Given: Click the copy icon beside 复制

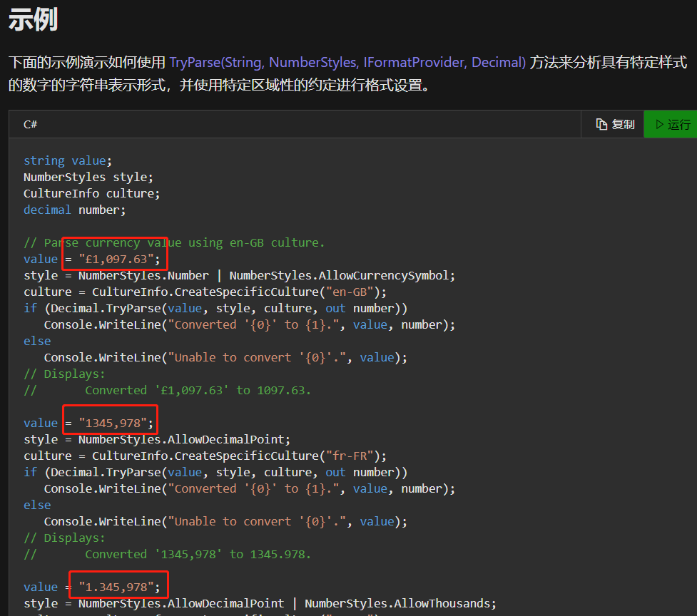Looking at the screenshot, I should (x=601, y=124).
